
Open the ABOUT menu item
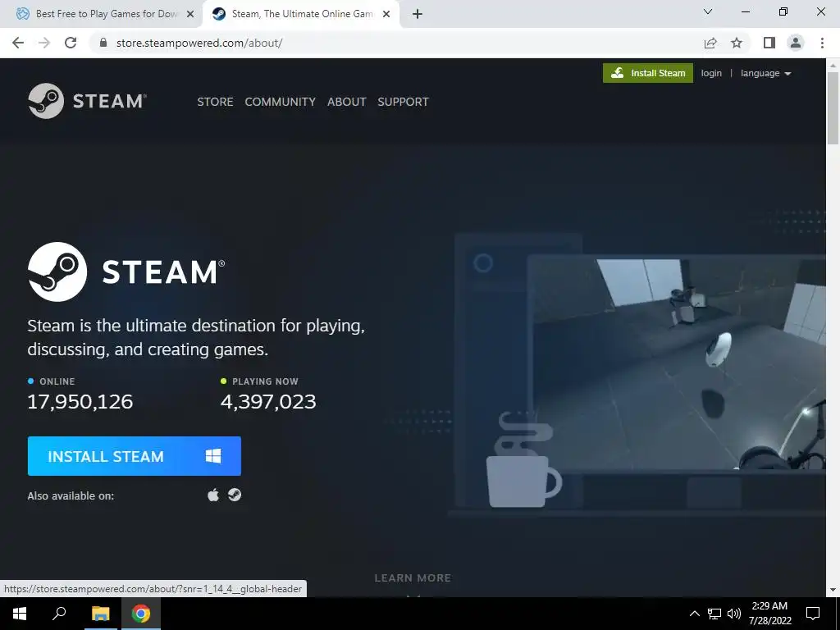(x=347, y=102)
